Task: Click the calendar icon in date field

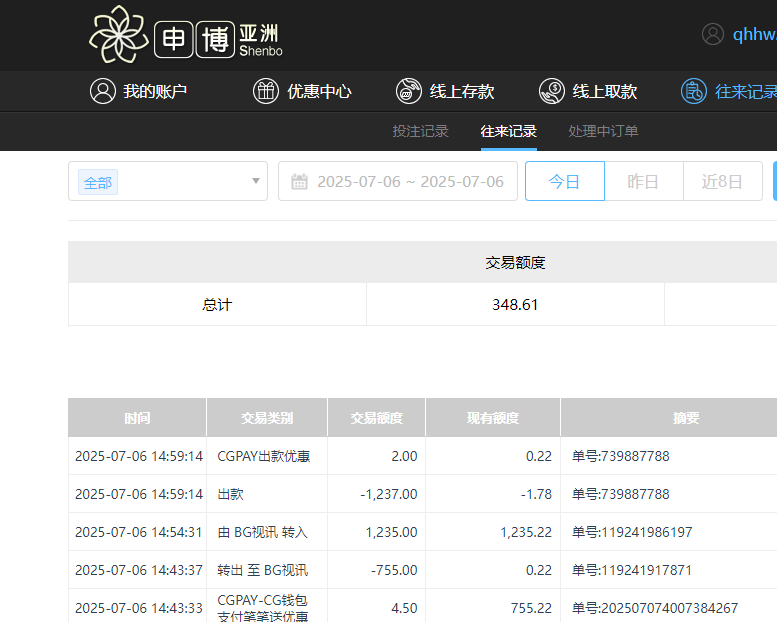Action: pos(299,182)
